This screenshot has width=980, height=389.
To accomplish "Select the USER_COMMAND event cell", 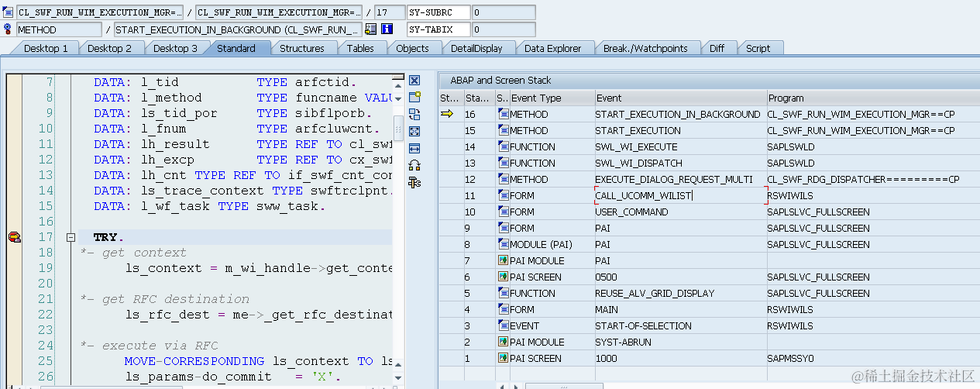I will click(680, 212).
